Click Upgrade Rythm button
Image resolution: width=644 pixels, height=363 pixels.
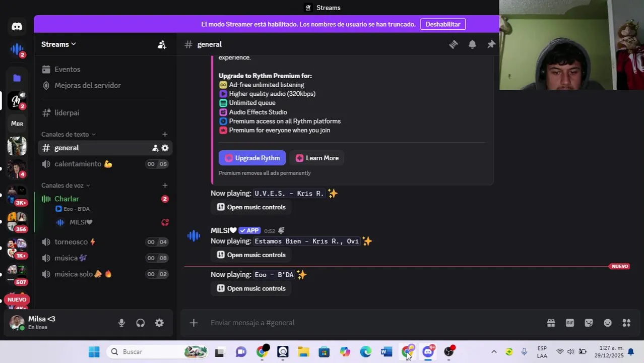tap(252, 158)
